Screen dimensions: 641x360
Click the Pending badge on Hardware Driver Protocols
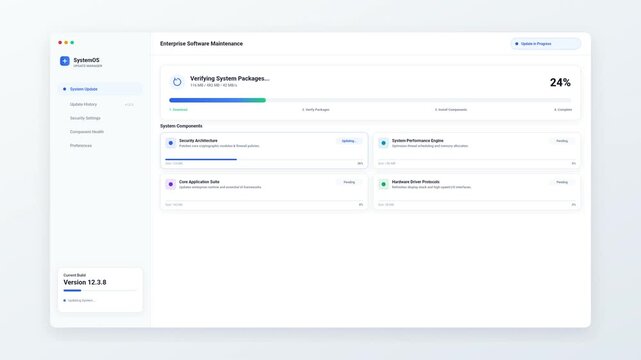(562, 182)
